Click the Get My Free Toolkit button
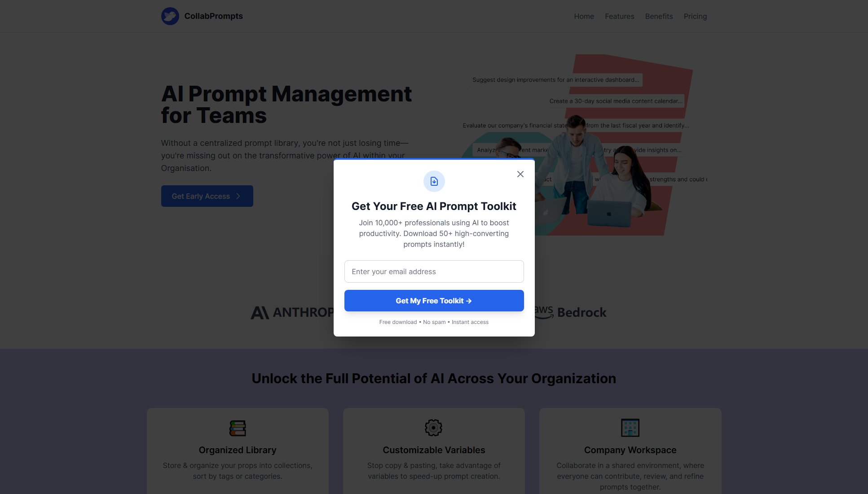The width and height of the screenshot is (868, 494). [434, 301]
